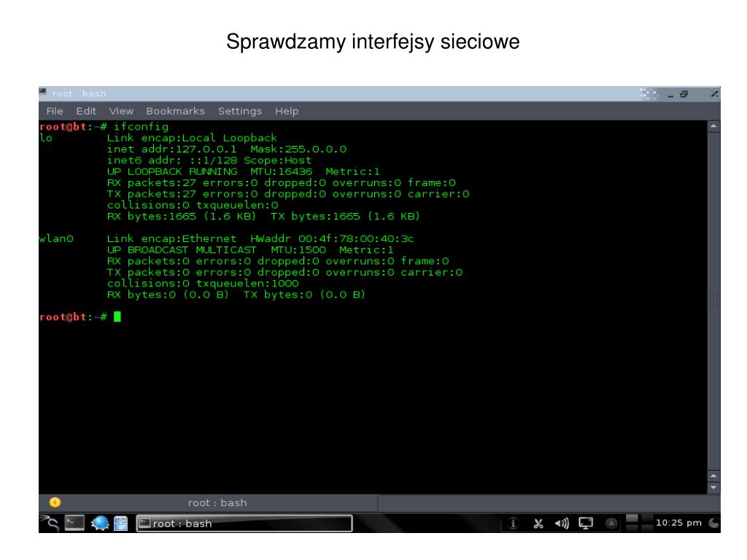Click the info notification tray icon
The image size is (747, 560).
click(x=513, y=524)
